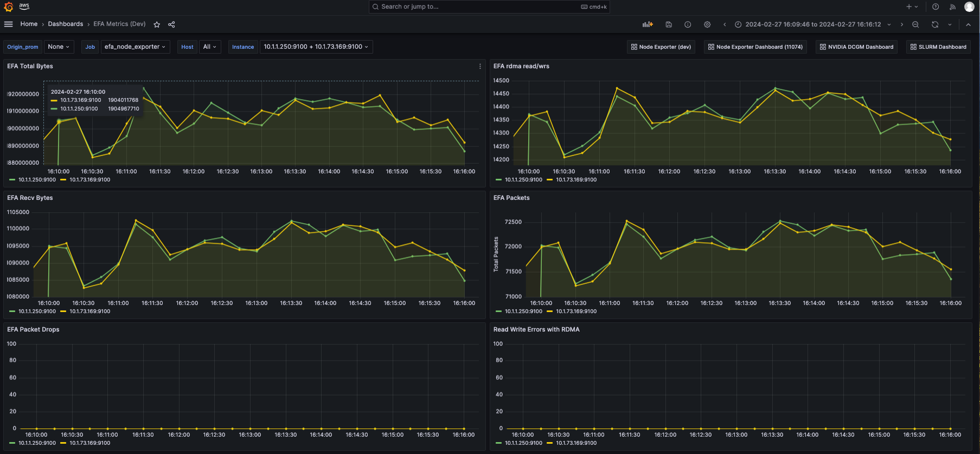Save the dashboard using the save icon
Screen dimensions: 980x454
[x=669, y=24]
